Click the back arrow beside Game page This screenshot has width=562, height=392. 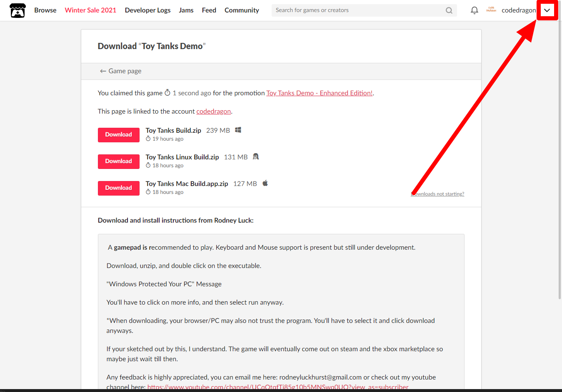coord(103,71)
